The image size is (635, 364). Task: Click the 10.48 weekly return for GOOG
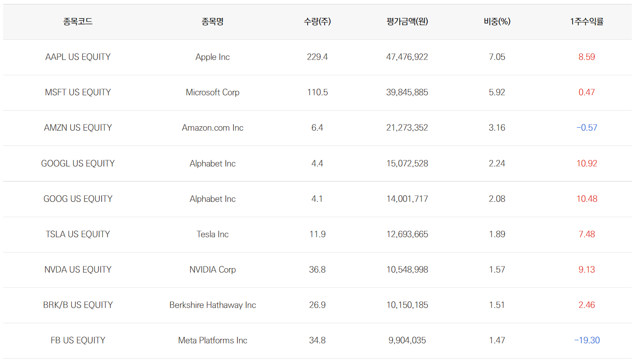[587, 199]
